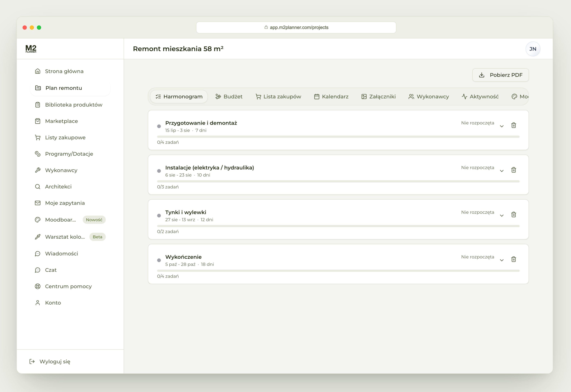Click the Marketplace bag icon
Image resolution: width=571 pixels, height=392 pixels.
(x=38, y=121)
